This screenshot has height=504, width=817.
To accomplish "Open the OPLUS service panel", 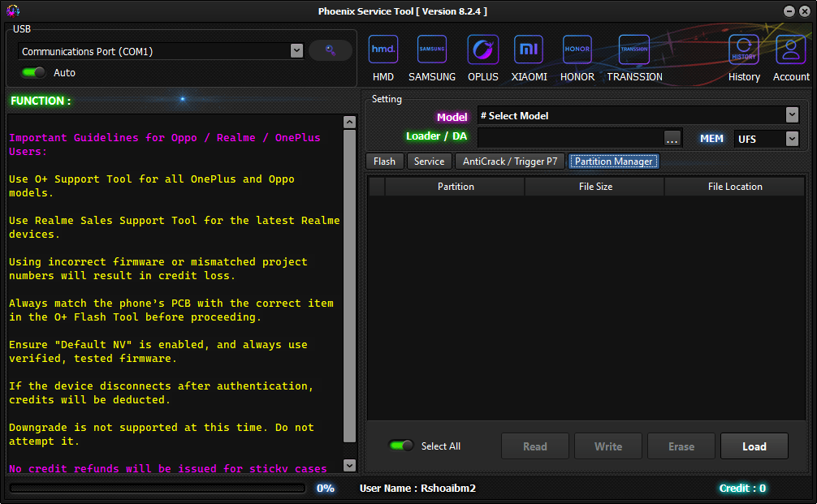I will click(482, 50).
